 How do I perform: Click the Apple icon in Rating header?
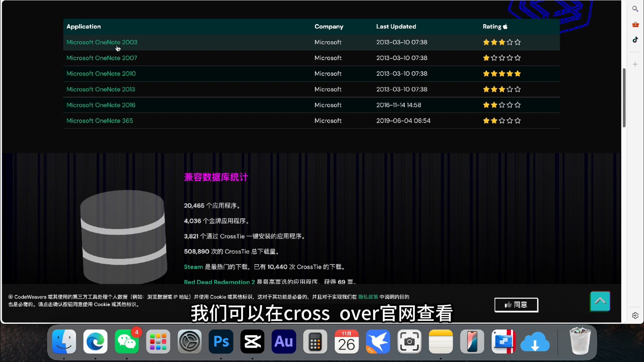505,26
